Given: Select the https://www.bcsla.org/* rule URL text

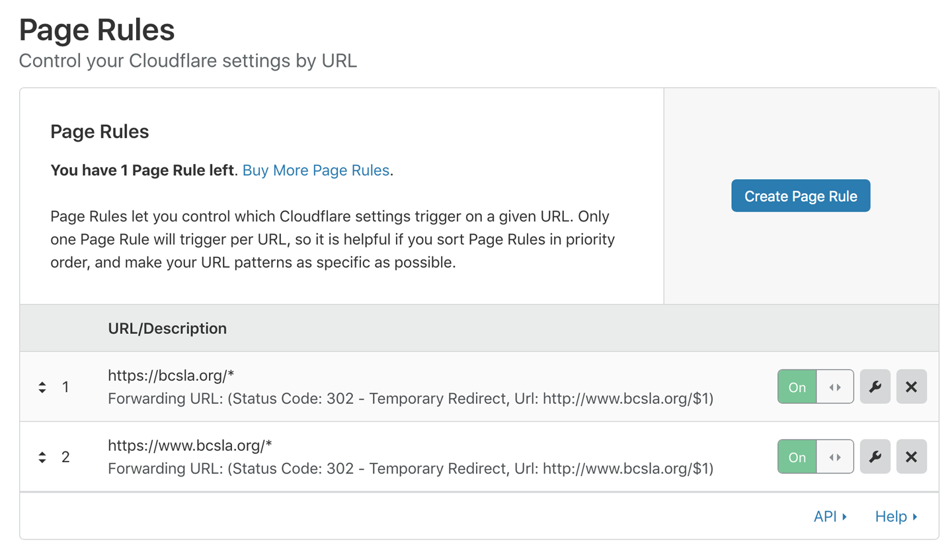Looking at the screenshot, I should [x=190, y=446].
